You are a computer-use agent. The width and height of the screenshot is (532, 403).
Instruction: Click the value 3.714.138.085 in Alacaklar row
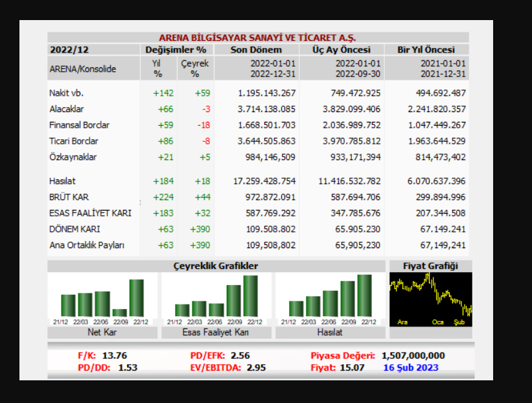266,109
